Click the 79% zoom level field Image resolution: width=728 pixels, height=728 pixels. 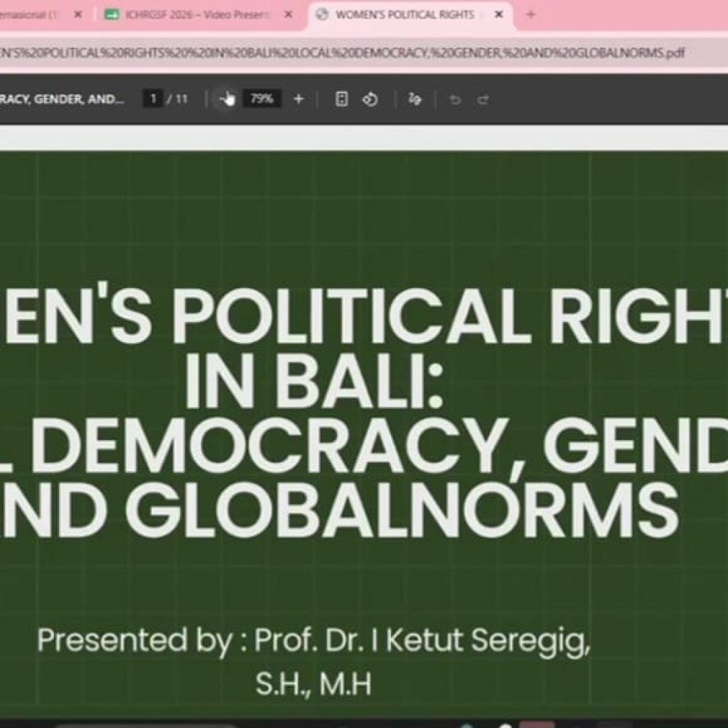coord(262,99)
